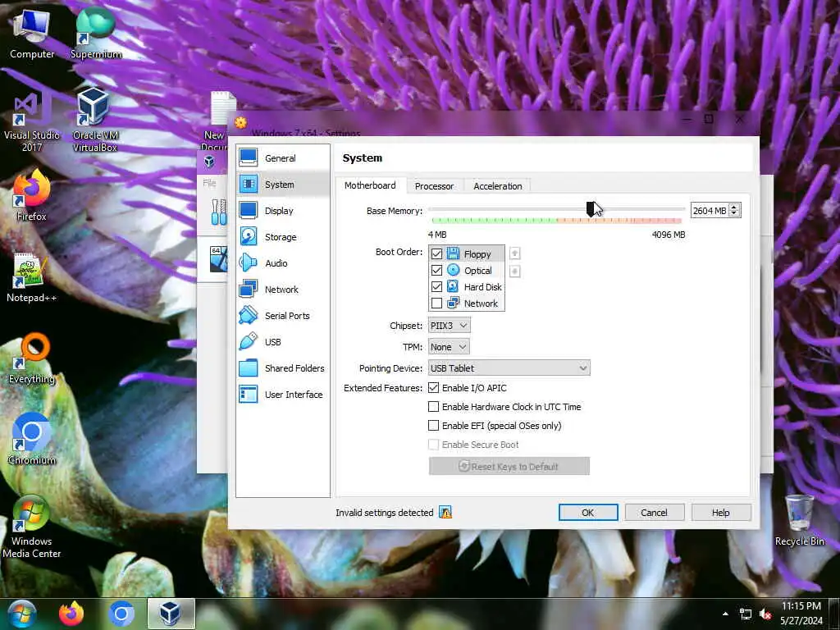Screen dimensions: 840x630
Task: Open the Pointing Device dropdown
Action: [509, 368]
